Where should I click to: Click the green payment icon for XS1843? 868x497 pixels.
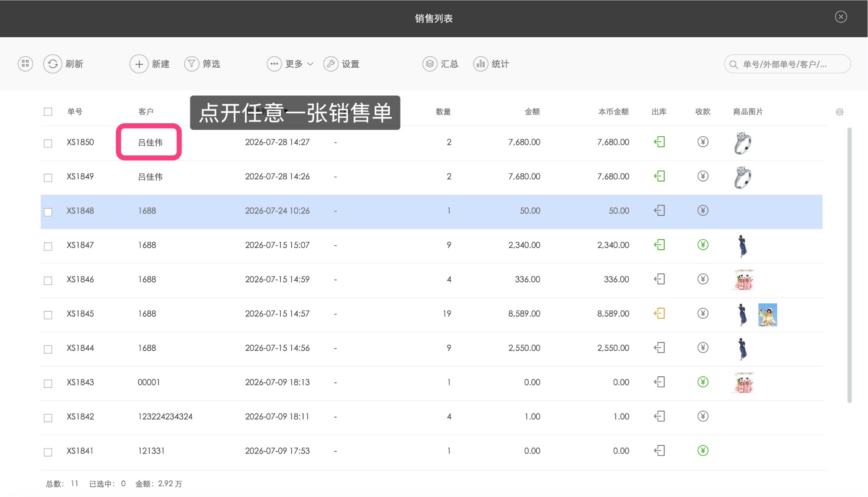tap(703, 382)
